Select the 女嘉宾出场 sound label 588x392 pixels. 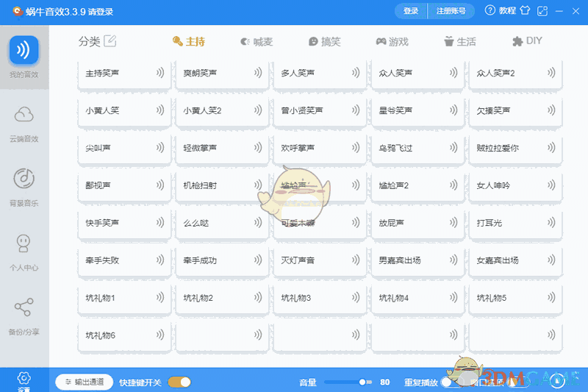[498, 260]
